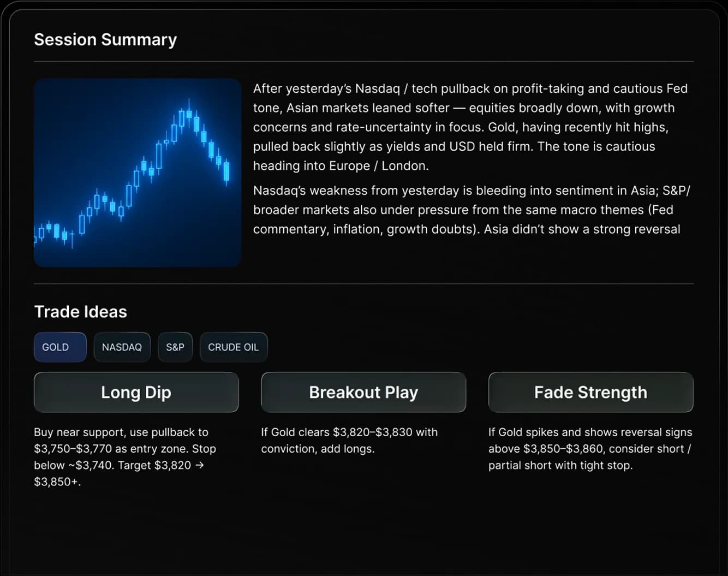Viewport: 728px width, 576px height.
Task: Click the divider line below Session Summary
Action: [363, 62]
